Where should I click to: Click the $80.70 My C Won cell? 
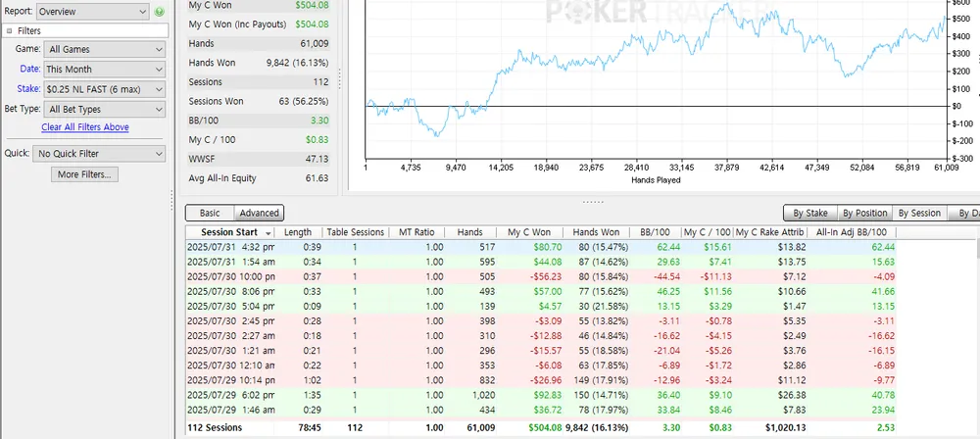(x=546, y=247)
